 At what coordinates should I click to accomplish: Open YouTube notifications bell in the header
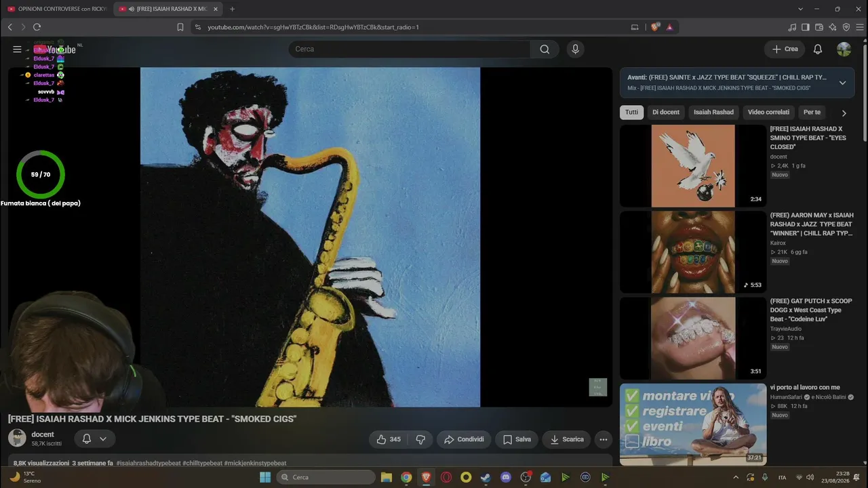818,49
